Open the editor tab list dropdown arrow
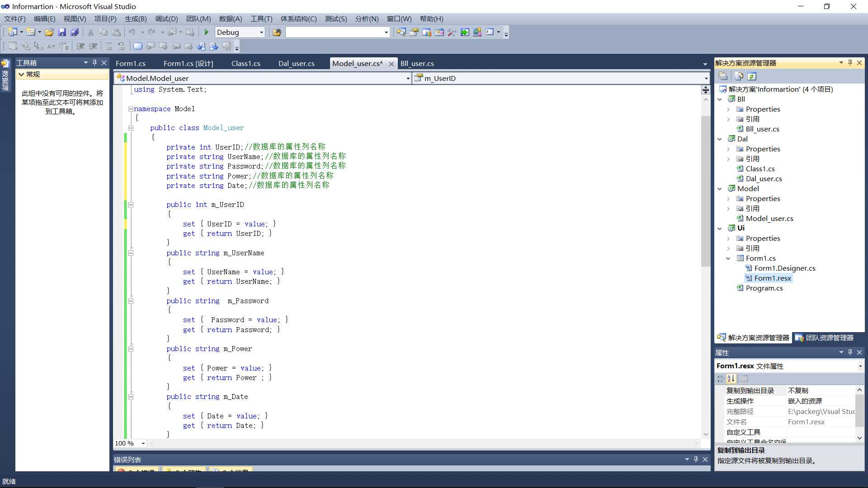Viewport: 868px width, 488px height. (705, 64)
